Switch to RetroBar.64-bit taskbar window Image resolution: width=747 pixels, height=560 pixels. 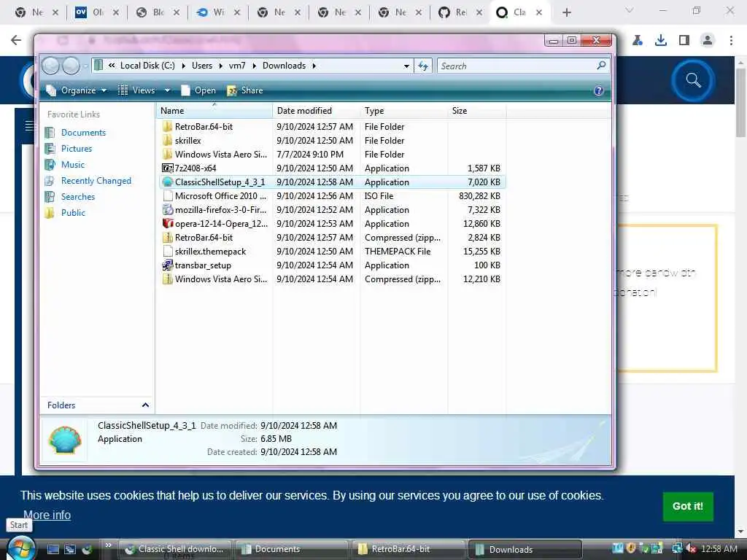coord(408,549)
